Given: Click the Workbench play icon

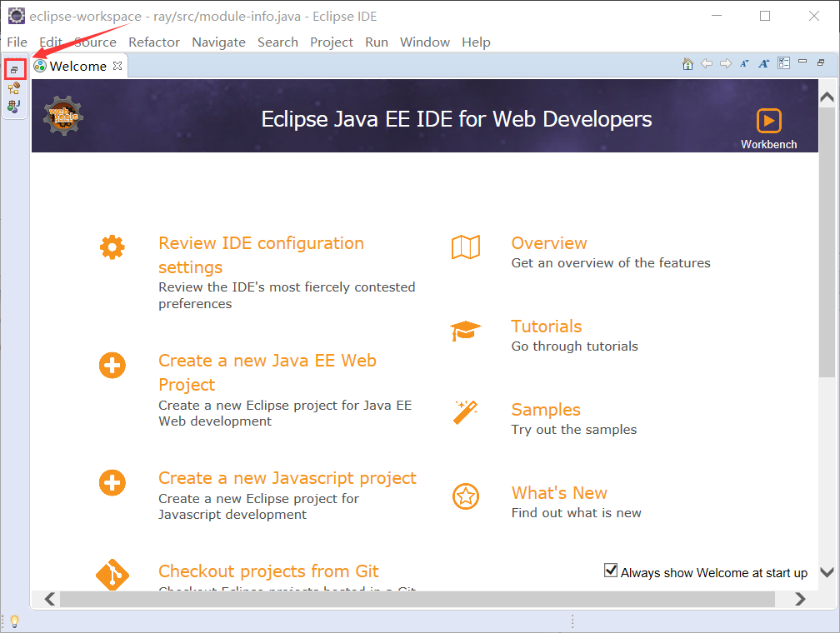Looking at the screenshot, I should pos(768,121).
